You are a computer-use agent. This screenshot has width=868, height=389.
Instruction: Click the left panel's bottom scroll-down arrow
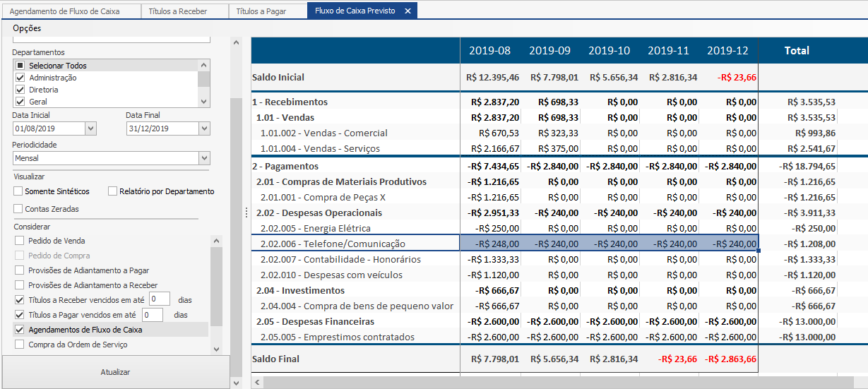pos(236,383)
